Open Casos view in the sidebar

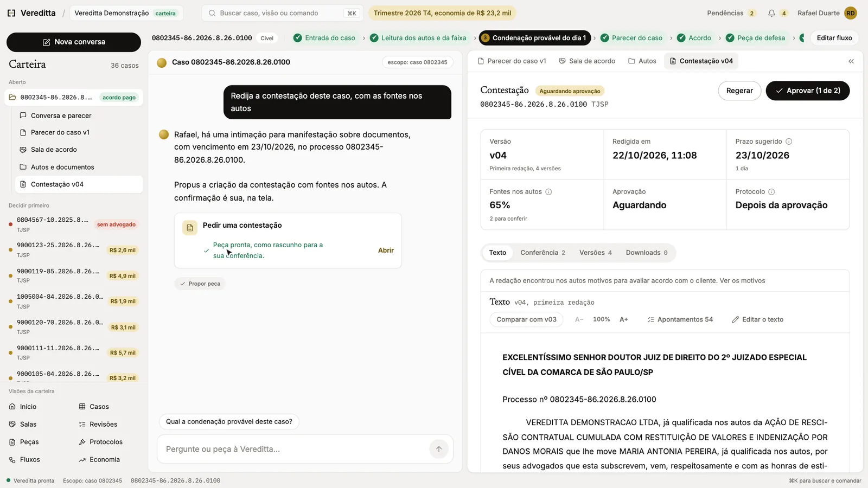[94, 407]
